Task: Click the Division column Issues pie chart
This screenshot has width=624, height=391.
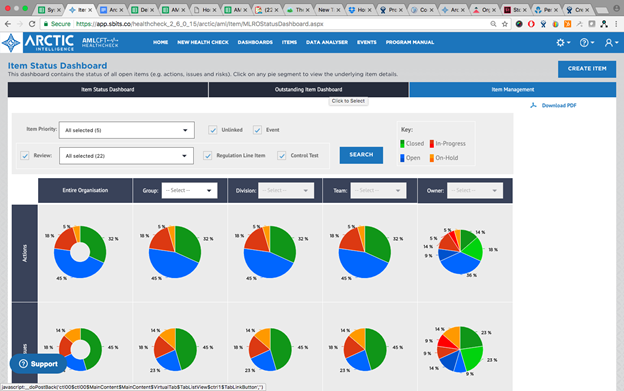Action: [x=270, y=349]
